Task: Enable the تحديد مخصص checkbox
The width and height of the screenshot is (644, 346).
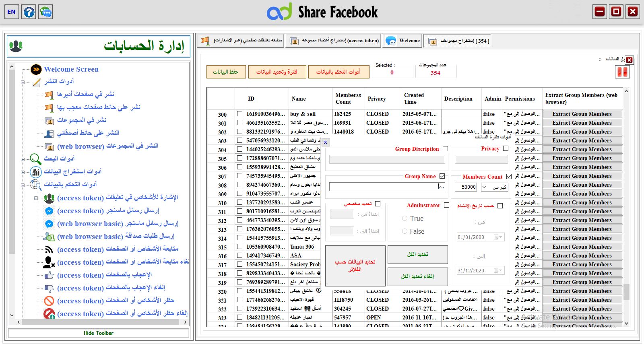Action: [x=378, y=204]
